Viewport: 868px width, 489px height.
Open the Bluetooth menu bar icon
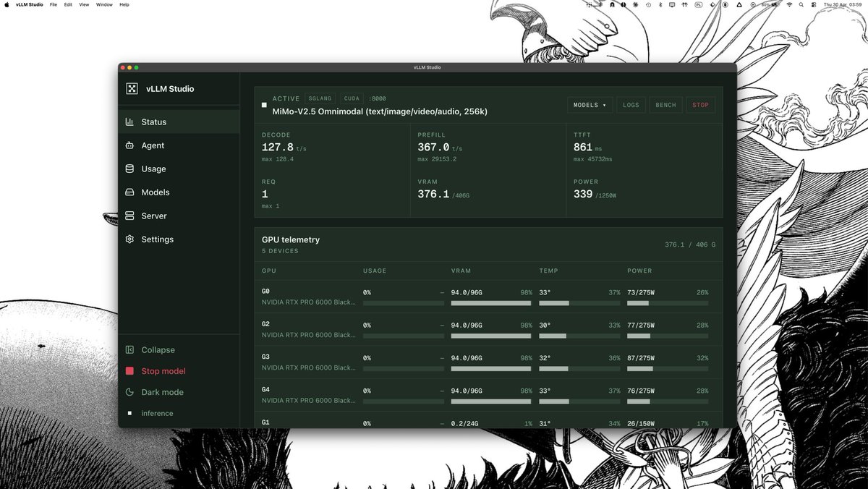(x=660, y=4)
